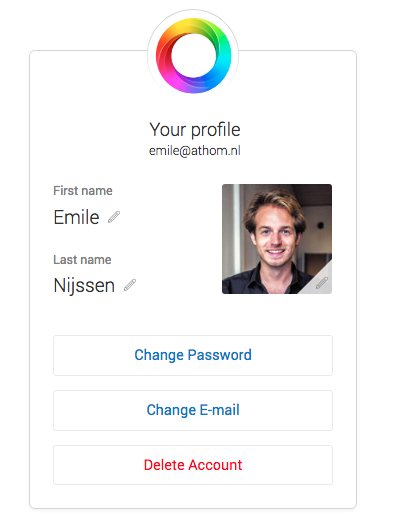397x530 pixels.
Task: Click the pencil icon next to Emile
Action: click(114, 217)
